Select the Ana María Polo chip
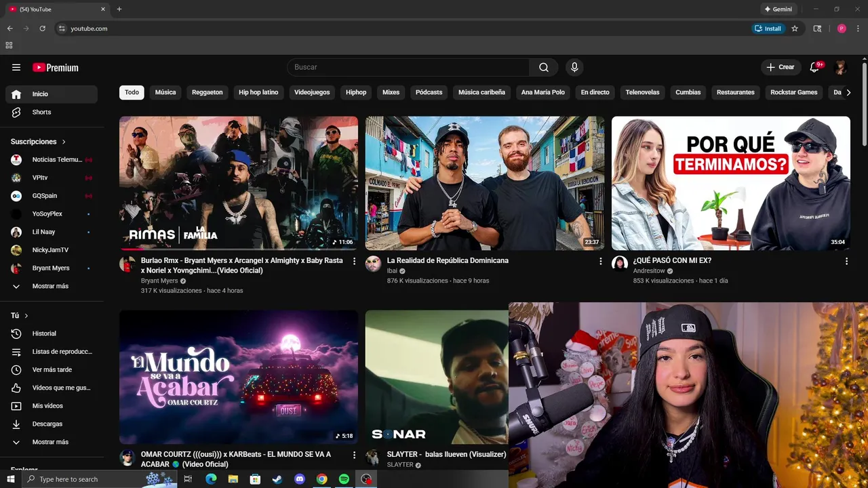Screen dimensions: 868x488 click(x=543, y=92)
